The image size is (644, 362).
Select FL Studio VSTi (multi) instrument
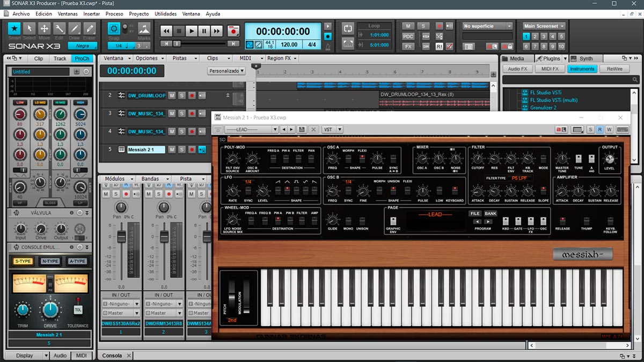click(x=554, y=100)
